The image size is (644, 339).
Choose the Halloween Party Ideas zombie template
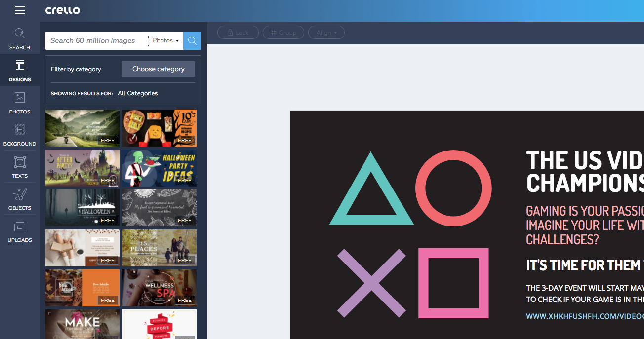coord(160,168)
